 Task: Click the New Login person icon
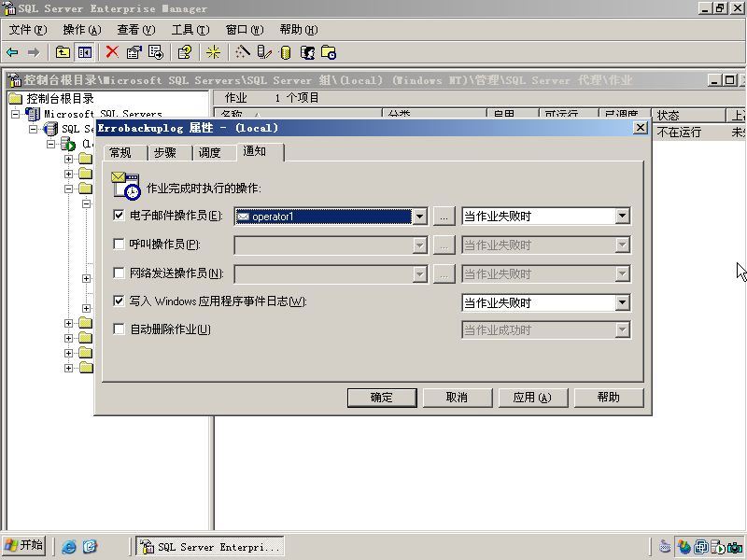pyautogui.click(x=307, y=52)
